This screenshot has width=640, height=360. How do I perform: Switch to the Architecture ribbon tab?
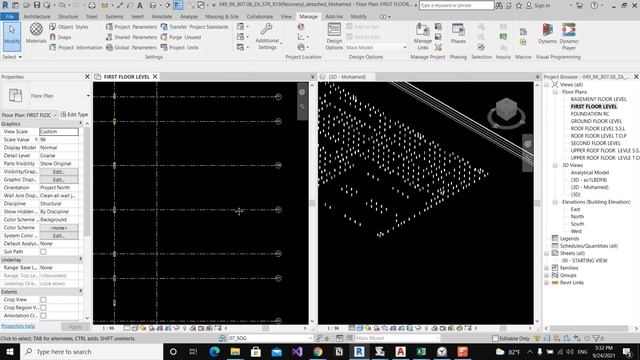coord(37,16)
